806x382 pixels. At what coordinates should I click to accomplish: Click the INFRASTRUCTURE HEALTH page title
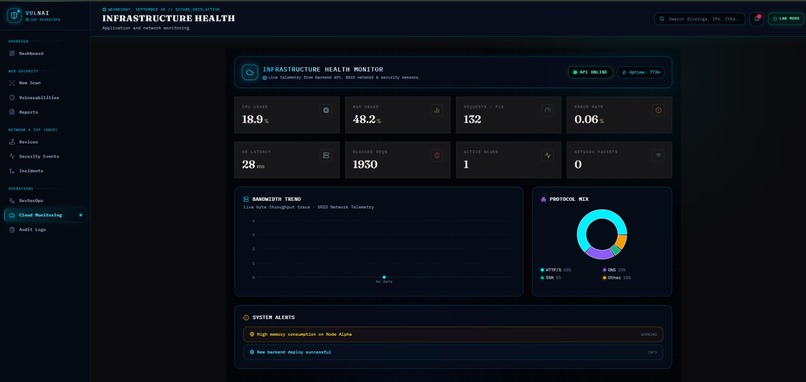point(169,19)
